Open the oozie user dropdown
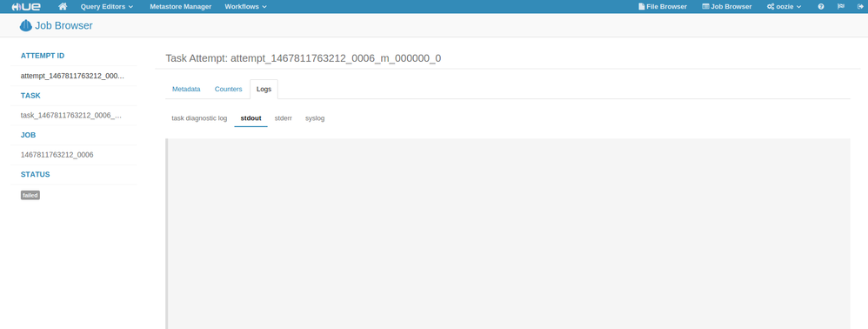868x329 pixels. click(x=785, y=7)
